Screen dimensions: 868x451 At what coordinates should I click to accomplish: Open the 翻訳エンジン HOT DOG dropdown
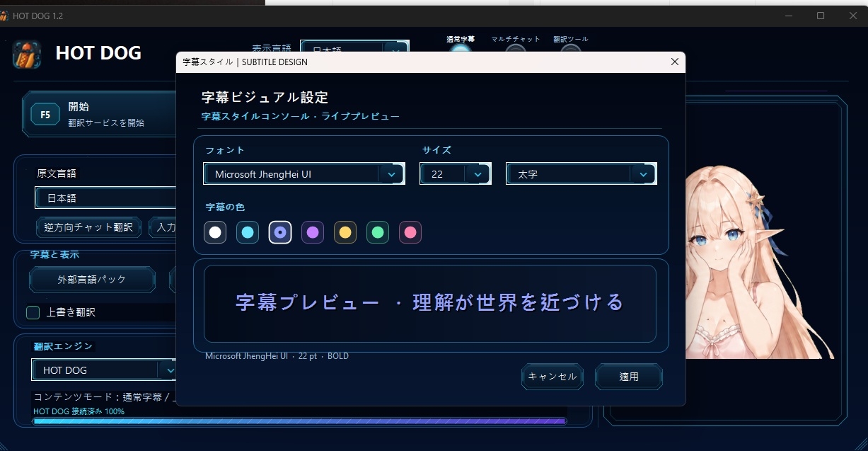pos(104,370)
